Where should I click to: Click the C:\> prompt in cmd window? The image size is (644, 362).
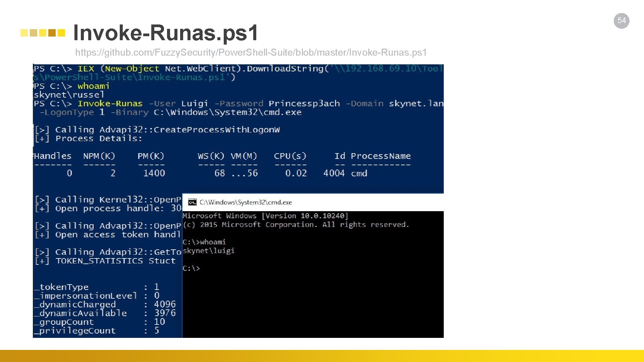click(x=191, y=268)
